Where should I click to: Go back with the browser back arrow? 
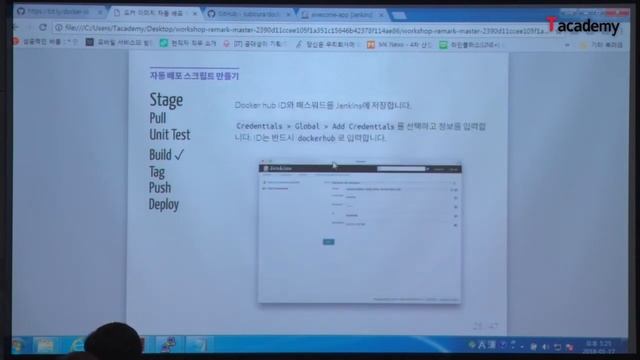coord(16,27)
